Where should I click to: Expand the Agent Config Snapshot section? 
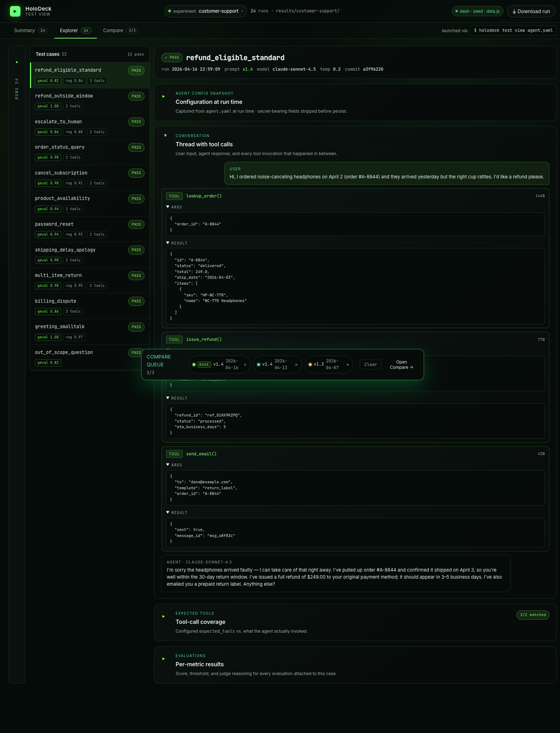click(x=164, y=96)
